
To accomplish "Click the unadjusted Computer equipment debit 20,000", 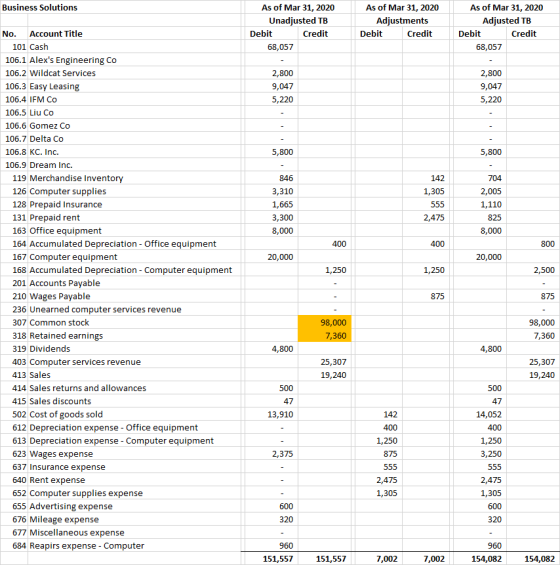I will click(280, 257).
